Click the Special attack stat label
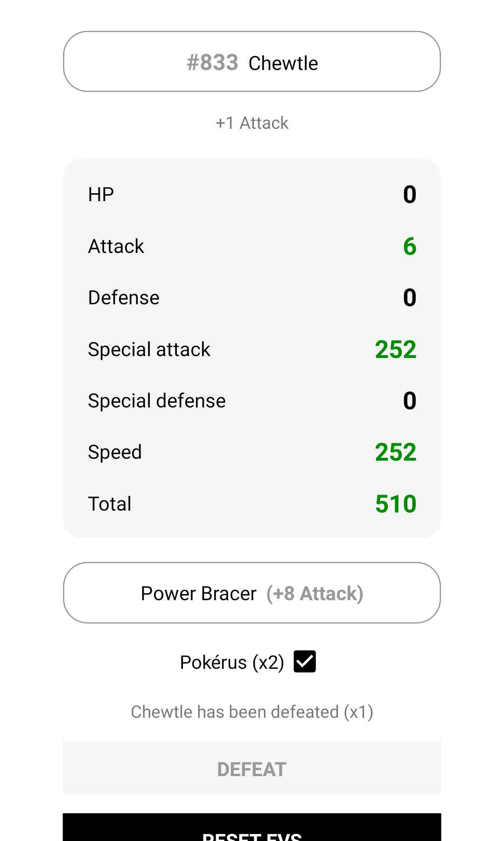The width and height of the screenshot is (504, 841). [x=149, y=350]
